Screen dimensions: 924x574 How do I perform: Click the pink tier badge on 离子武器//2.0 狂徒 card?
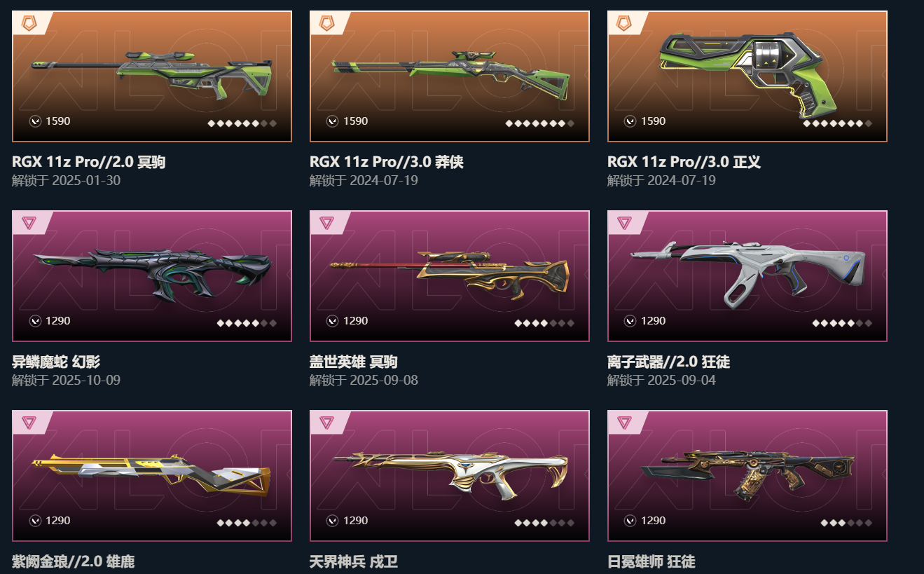(x=624, y=223)
